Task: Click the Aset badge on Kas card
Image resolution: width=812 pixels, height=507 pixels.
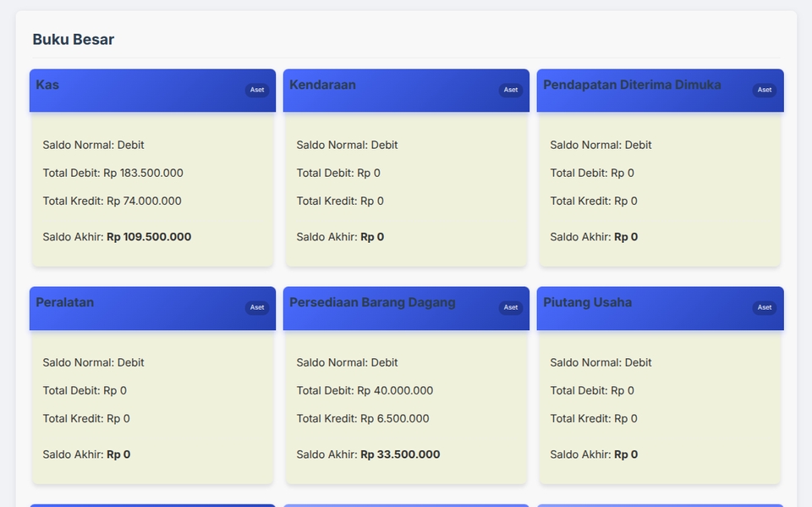Action: pos(257,89)
